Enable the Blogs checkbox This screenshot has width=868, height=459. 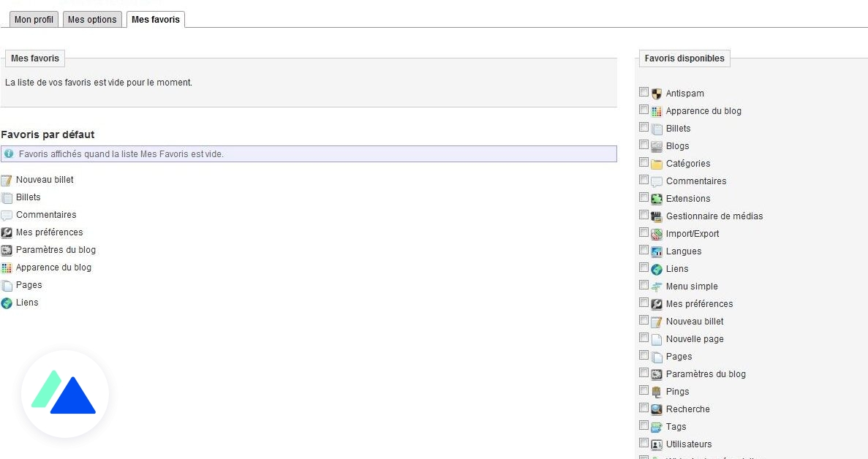pyautogui.click(x=644, y=144)
